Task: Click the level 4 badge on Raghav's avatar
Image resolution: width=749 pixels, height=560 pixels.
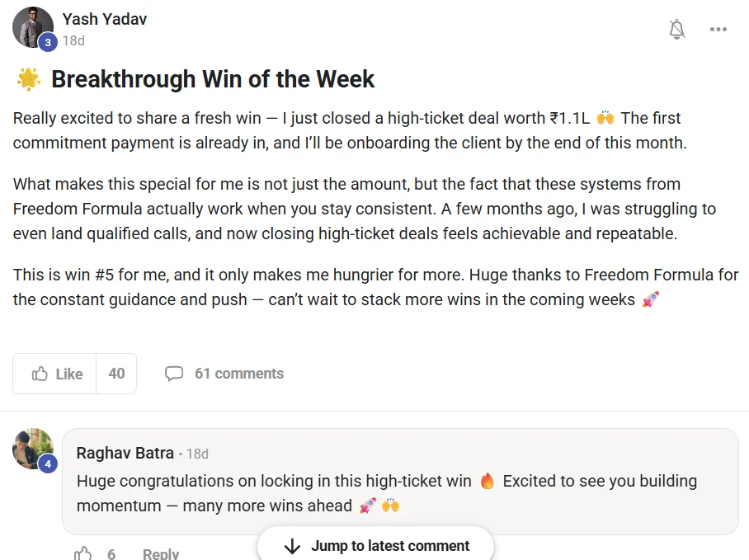Action: [x=47, y=461]
